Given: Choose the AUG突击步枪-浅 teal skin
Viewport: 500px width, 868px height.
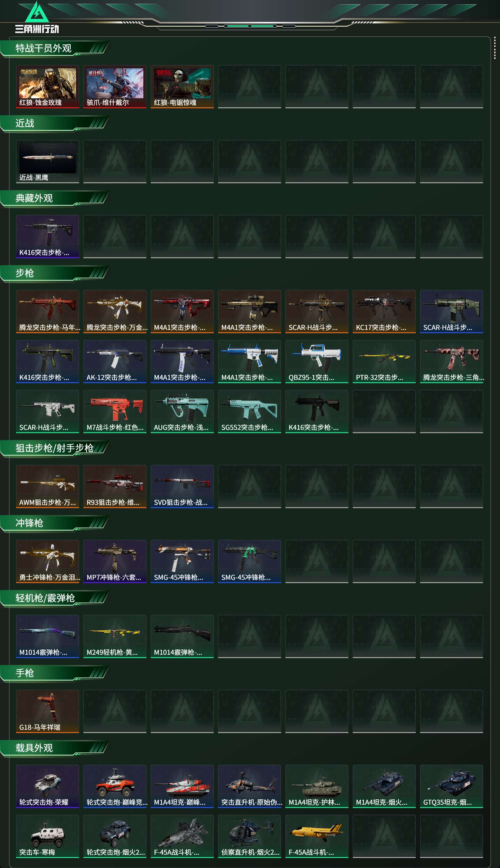Looking at the screenshot, I should [x=182, y=412].
